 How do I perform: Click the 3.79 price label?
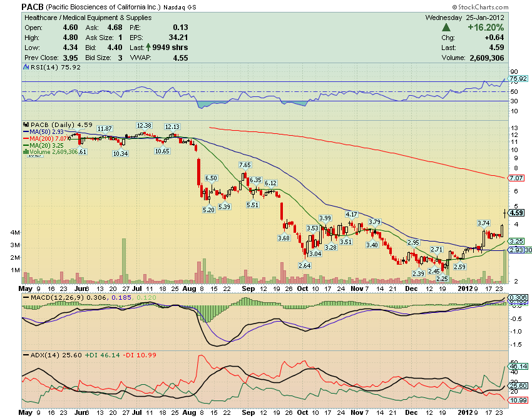(x=374, y=222)
